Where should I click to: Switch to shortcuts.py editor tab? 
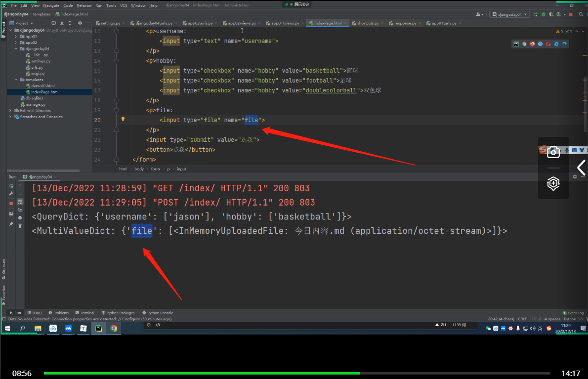coord(365,23)
